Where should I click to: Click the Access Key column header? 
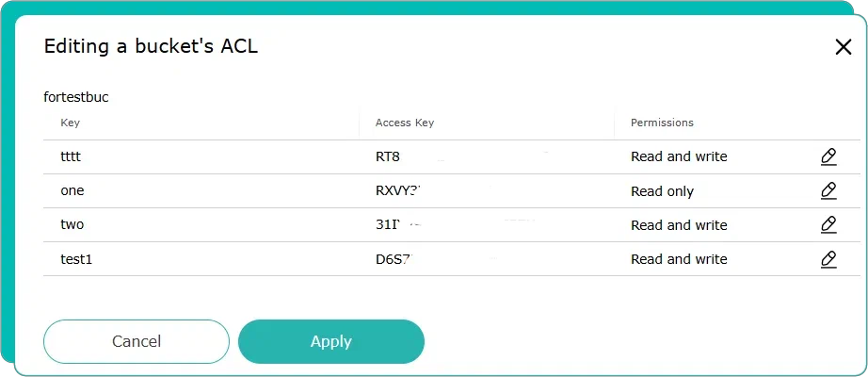point(404,123)
